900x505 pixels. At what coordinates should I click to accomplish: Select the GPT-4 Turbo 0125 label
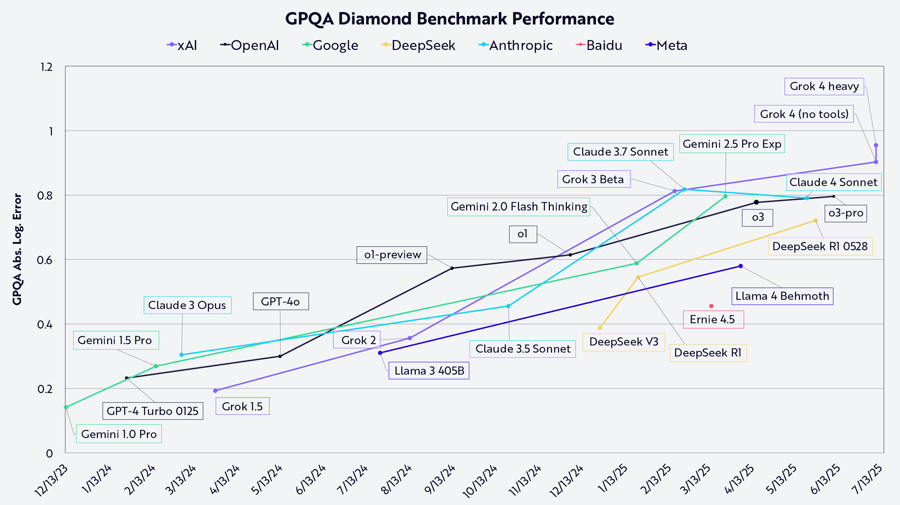[x=153, y=411]
